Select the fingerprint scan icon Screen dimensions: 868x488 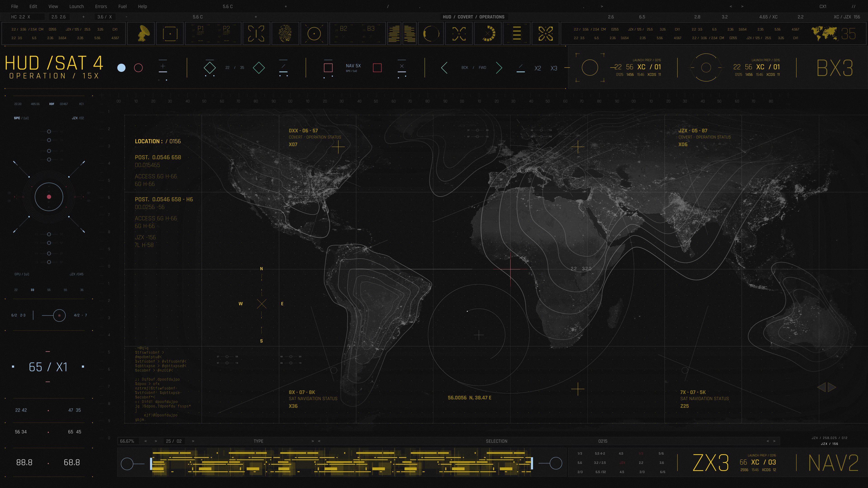pyautogui.click(x=285, y=33)
